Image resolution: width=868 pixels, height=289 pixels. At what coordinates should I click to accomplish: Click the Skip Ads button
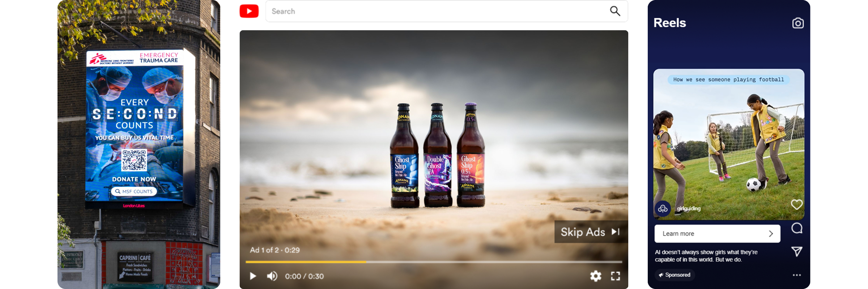pyautogui.click(x=590, y=232)
